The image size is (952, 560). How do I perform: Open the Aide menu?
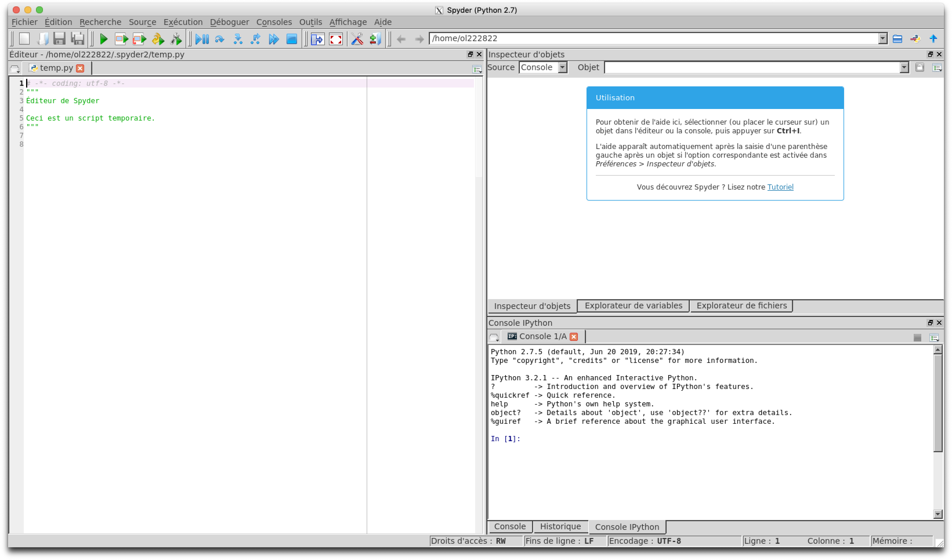click(x=383, y=22)
